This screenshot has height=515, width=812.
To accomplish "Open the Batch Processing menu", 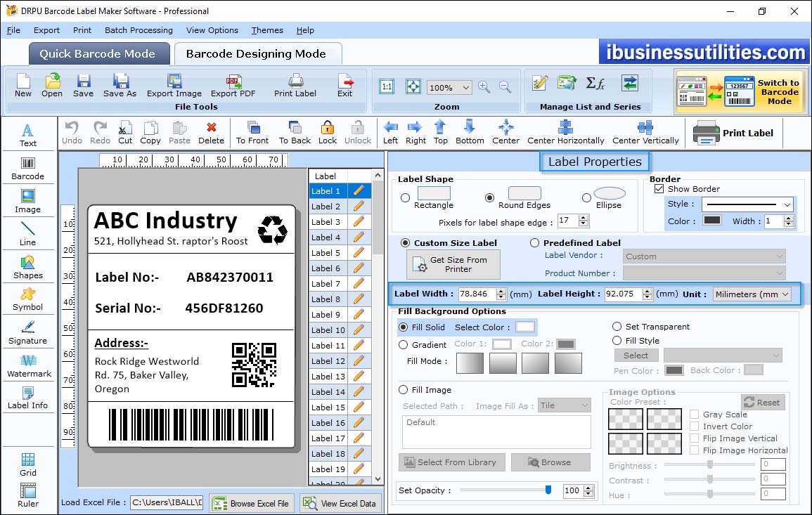I will (x=138, y=30).
